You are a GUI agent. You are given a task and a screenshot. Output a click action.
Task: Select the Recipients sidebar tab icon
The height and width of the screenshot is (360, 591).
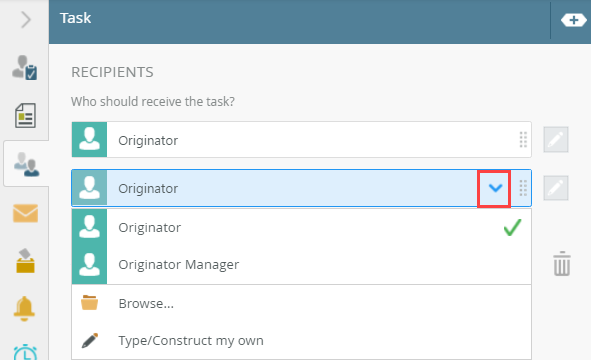tap(26, 164)
